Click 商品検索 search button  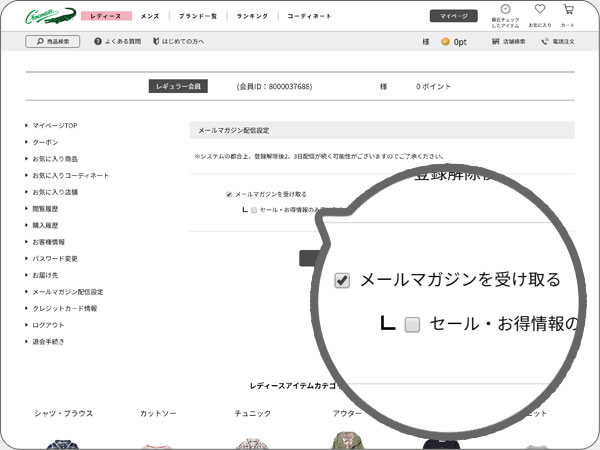(x=52, y=42)
